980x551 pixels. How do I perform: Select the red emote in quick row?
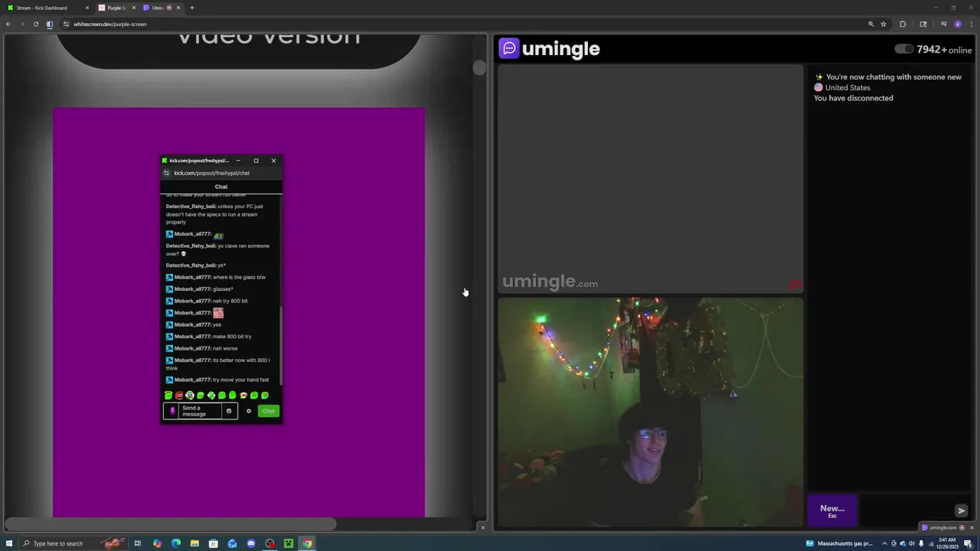pyautogui.click(x=179, y=396)
